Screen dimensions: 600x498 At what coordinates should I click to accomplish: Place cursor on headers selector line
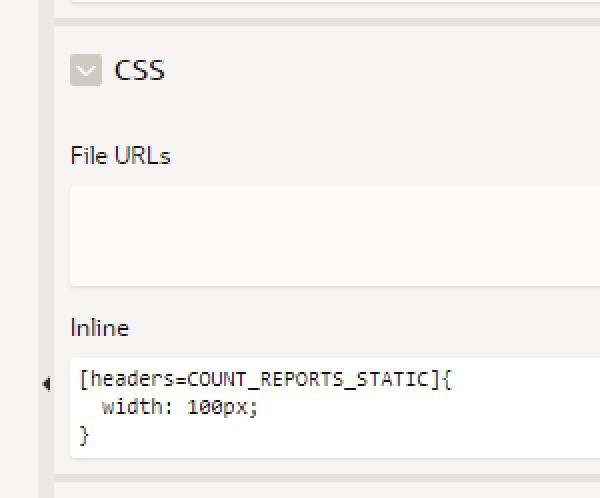coord(266,379)
